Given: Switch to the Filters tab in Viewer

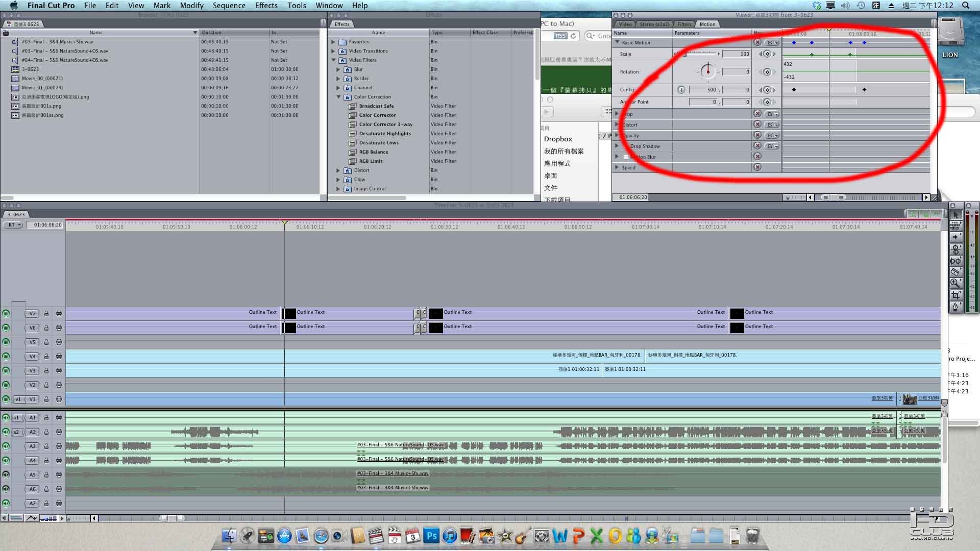Looking at the screenshot, I should click(x=684, y=24).
